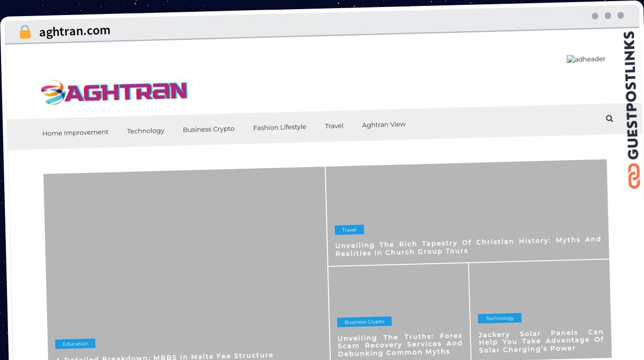Viewport: 644px width, 360px height.
Task: Select the Travel nav item
Action: click(334, 126)
